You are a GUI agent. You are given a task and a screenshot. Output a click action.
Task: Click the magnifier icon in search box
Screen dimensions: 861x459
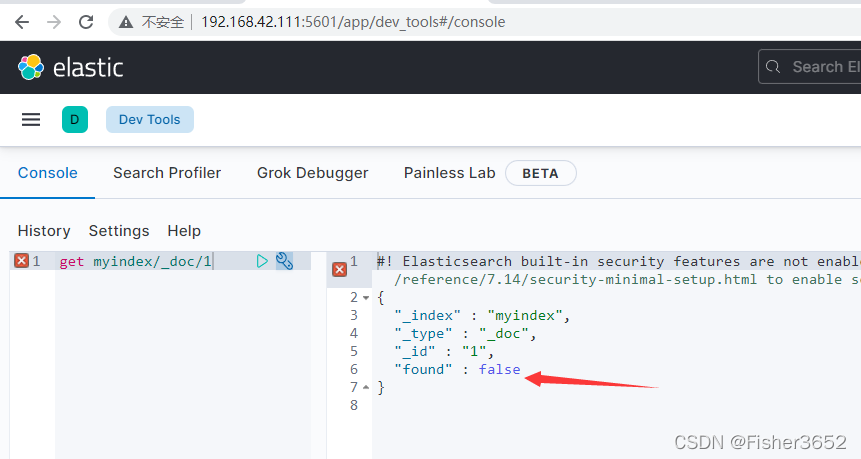773,66
